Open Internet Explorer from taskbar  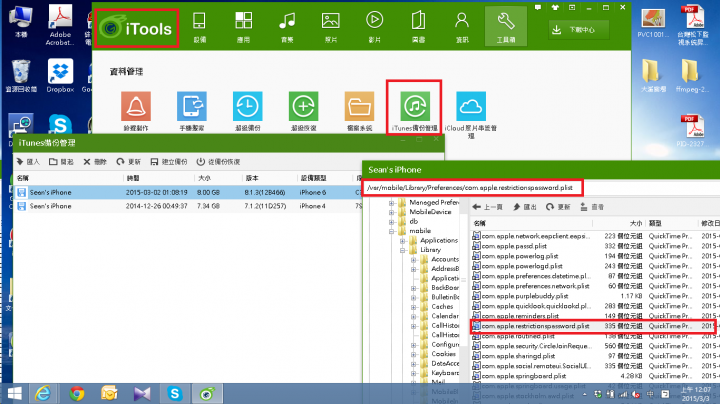(43, 393)
